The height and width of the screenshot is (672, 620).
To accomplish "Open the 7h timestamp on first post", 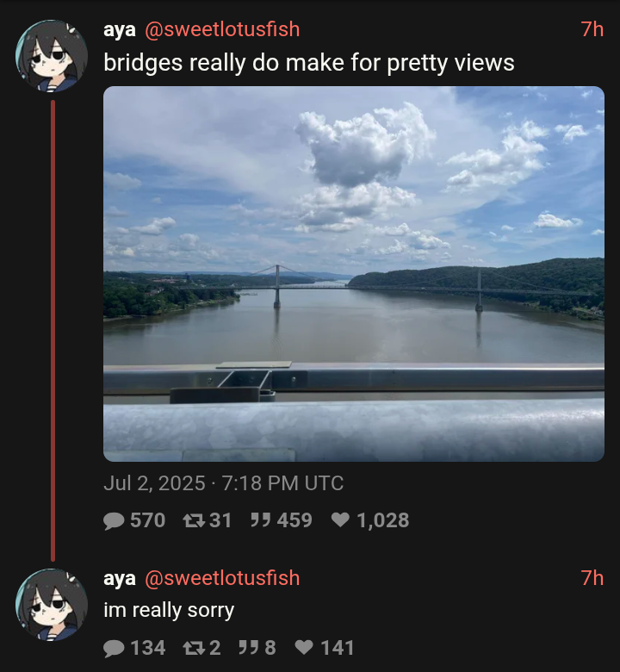I will click(592, 29).
